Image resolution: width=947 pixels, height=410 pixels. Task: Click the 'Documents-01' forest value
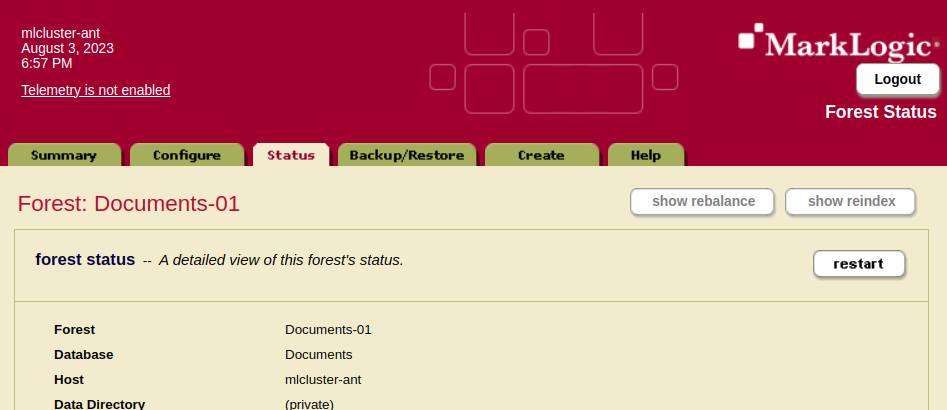pyautogui.click(x=328, y=330)
